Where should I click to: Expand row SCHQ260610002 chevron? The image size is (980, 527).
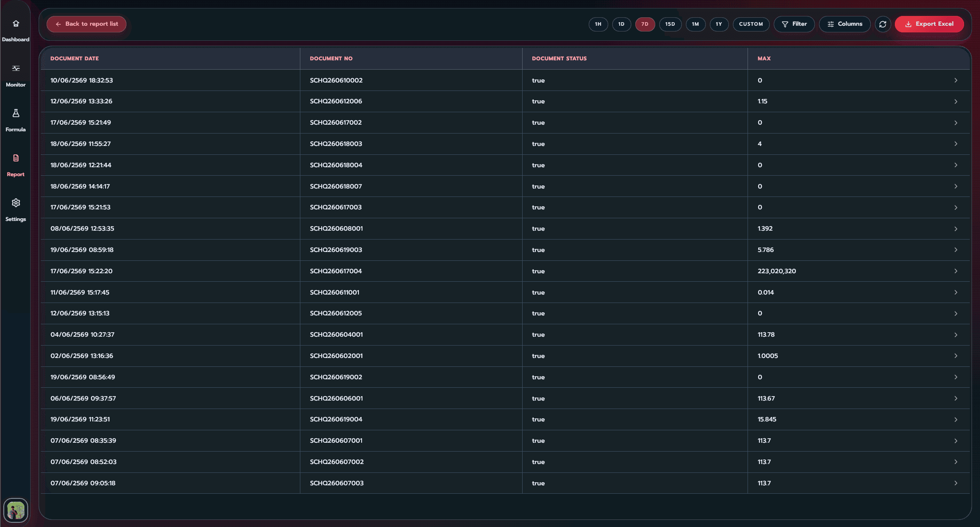coord(956,80)
